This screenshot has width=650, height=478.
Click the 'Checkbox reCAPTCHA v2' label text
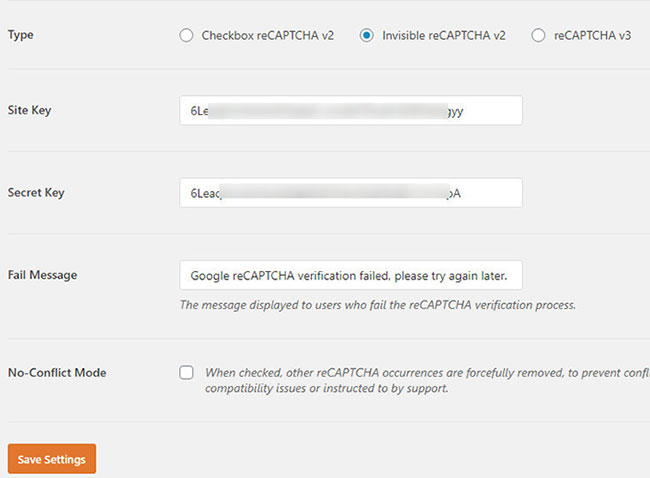(x=267, y=35)
